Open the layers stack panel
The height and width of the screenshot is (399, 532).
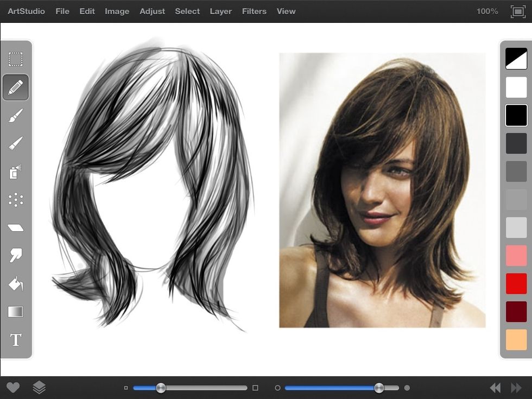point(39,388)
